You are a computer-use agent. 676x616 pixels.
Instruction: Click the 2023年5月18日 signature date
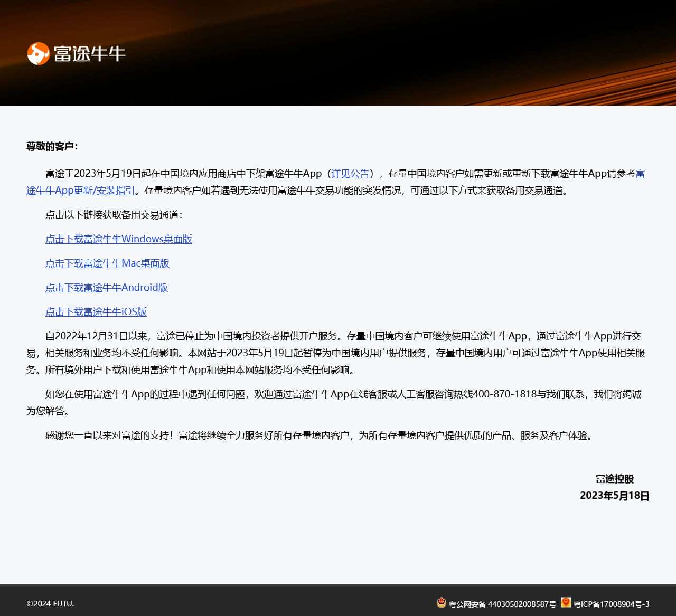pyautogui.click(x=614, y=496)
